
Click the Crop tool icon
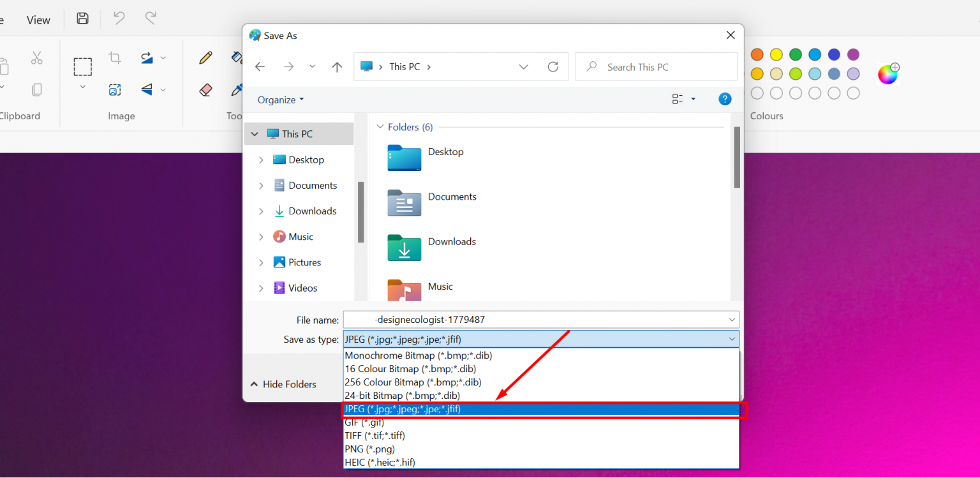tap(115, 58)
